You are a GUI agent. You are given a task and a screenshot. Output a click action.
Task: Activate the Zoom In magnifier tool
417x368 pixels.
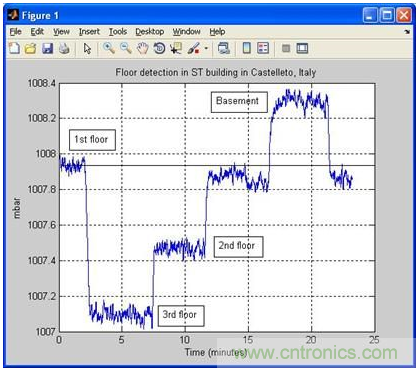109,49
